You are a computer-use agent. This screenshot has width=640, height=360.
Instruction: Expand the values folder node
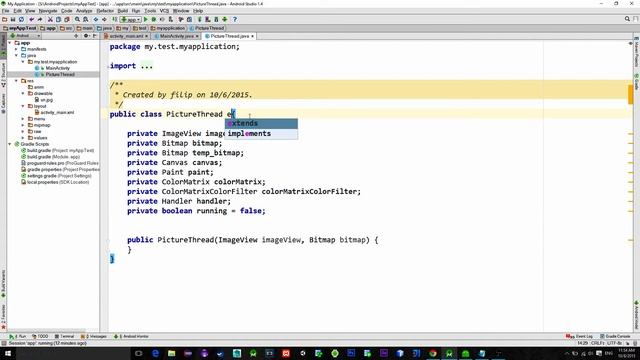point(23,138)
